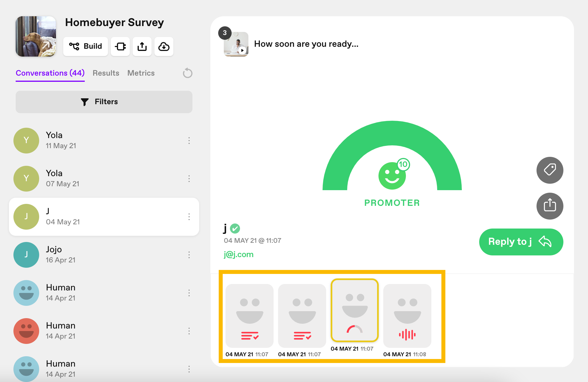Click the red gauge icon on selected card

[x=355, y=329]
